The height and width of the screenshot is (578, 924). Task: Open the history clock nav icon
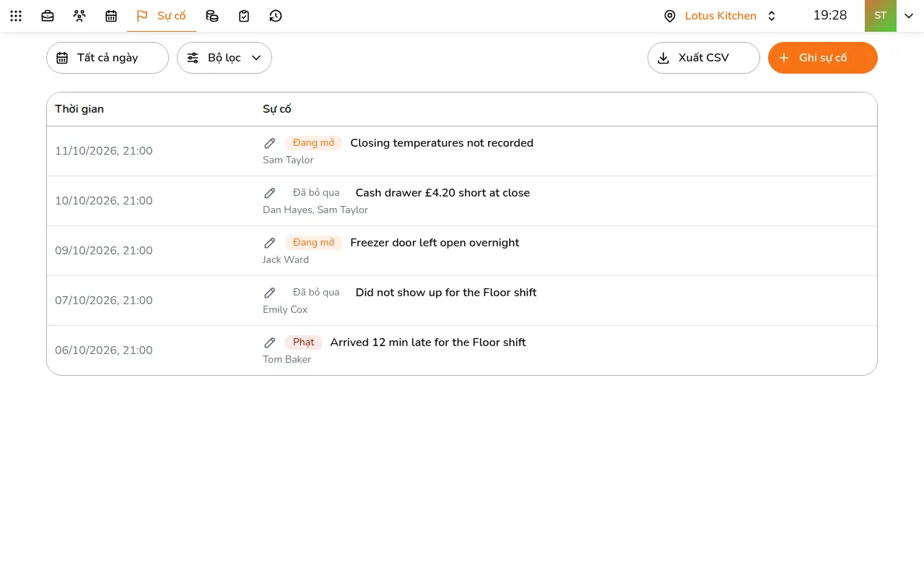[276, 16]
